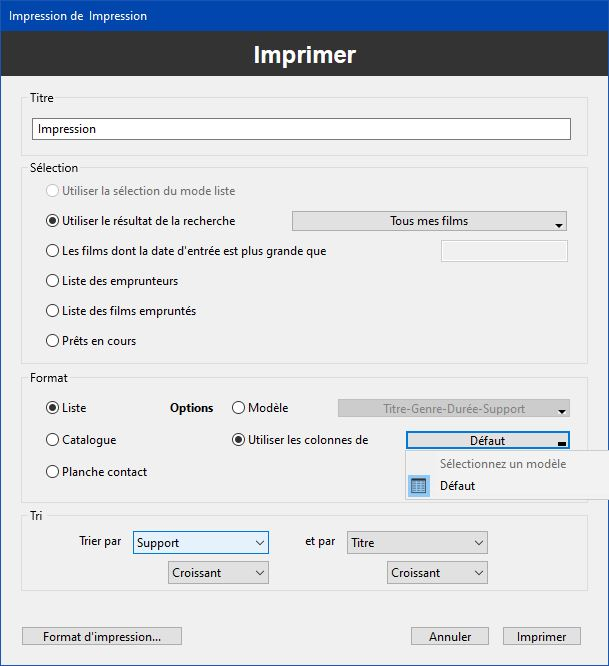The image size is (609, 666).
Task: Select the 'Liste des emprunteurs' radio button
Action: click(x=53, y=281)
